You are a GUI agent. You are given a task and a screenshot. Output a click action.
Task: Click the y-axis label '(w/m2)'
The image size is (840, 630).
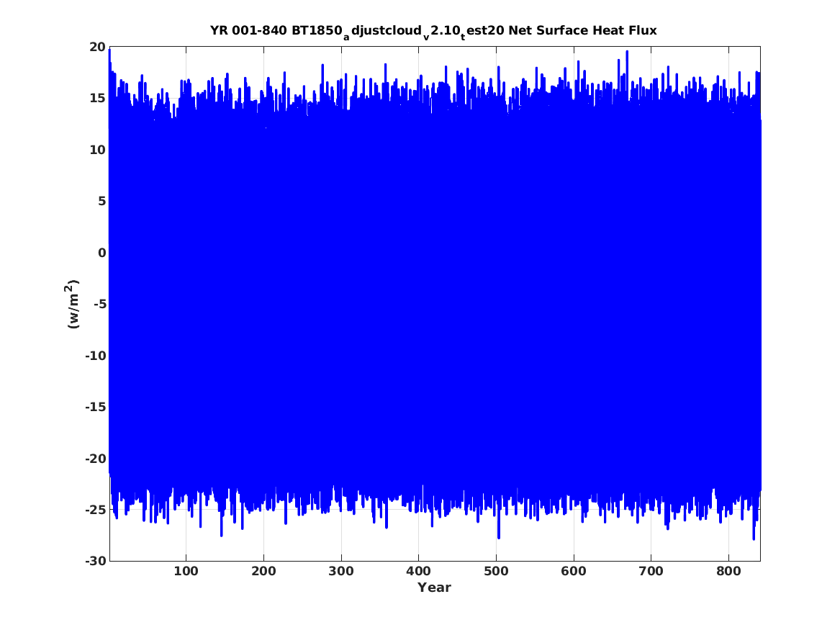coord(72,304)
